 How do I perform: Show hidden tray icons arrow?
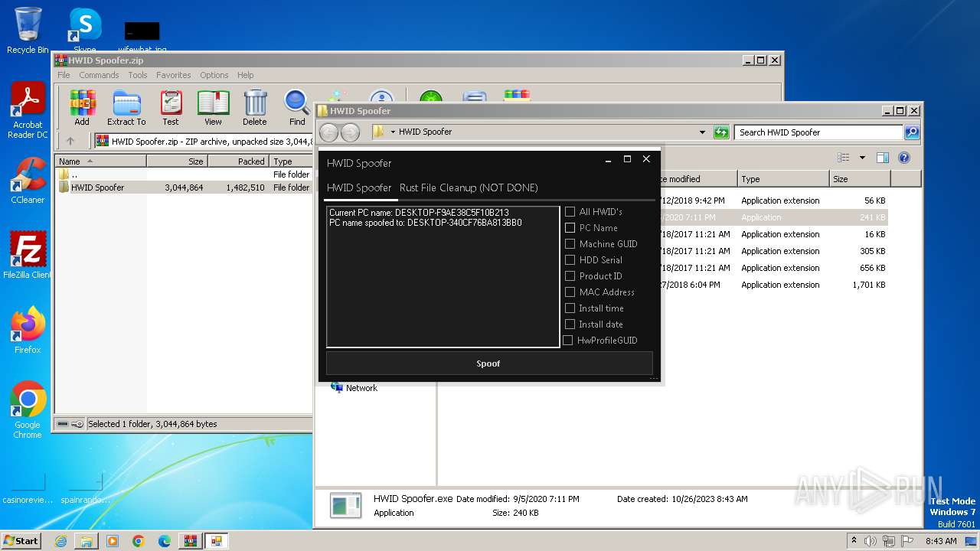[854, 541]
